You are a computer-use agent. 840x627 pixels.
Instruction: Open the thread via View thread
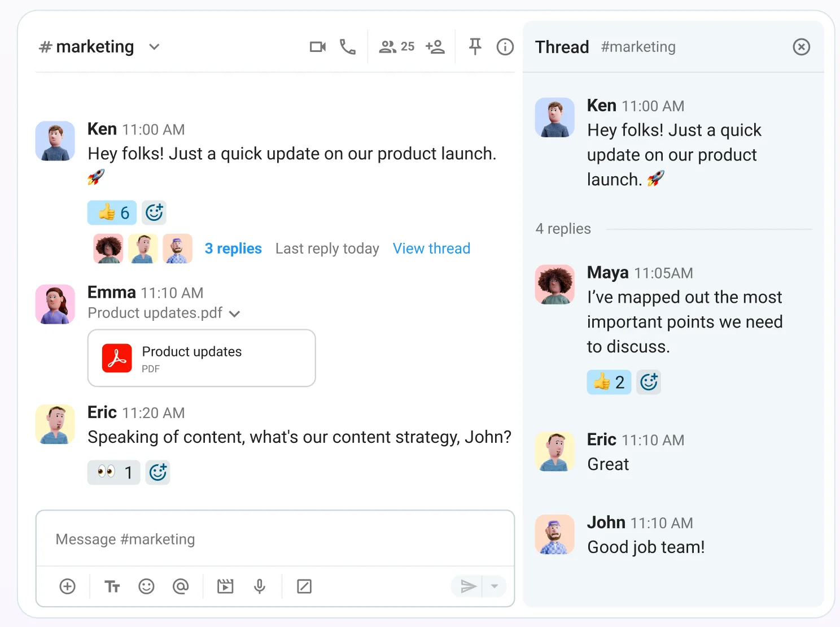click(x=431, y=249)
